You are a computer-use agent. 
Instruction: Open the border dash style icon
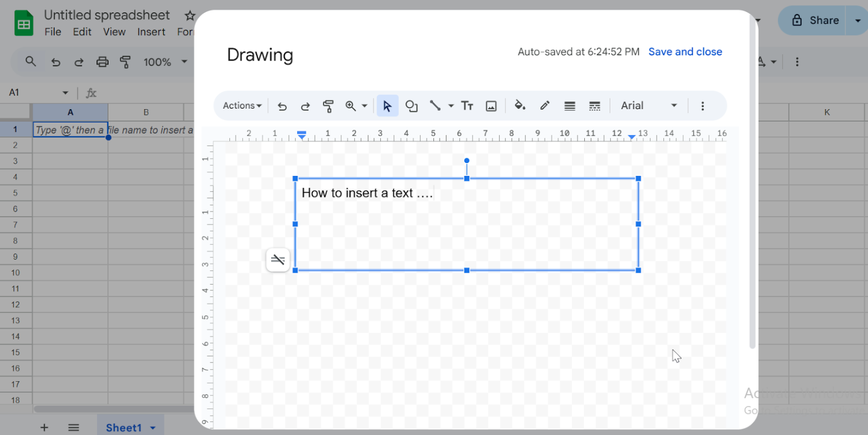(594, 106)
